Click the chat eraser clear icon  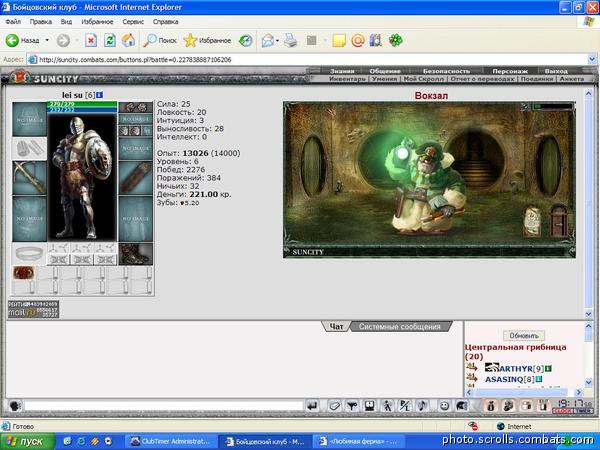pyautogui.click(x=334, y=406)
